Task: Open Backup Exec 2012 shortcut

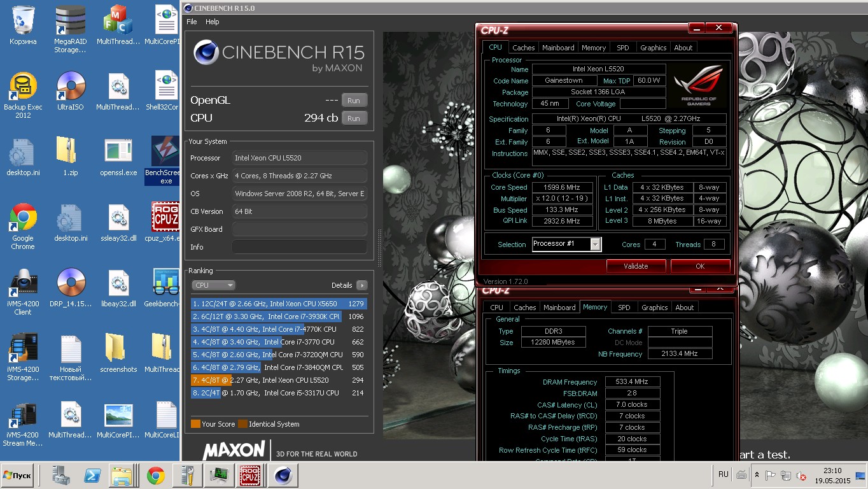Action: (x=23, y=95)
